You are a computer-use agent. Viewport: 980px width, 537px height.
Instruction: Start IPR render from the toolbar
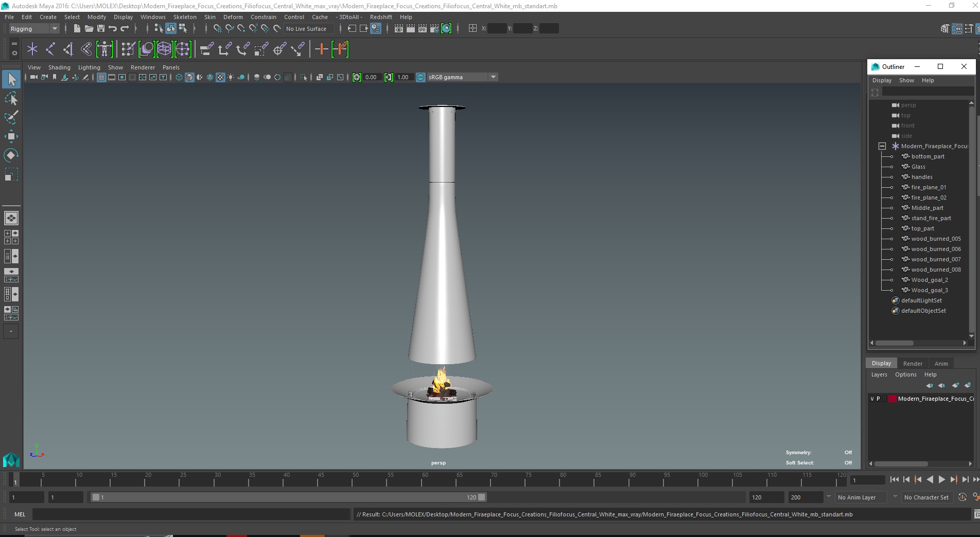(423, 29)
